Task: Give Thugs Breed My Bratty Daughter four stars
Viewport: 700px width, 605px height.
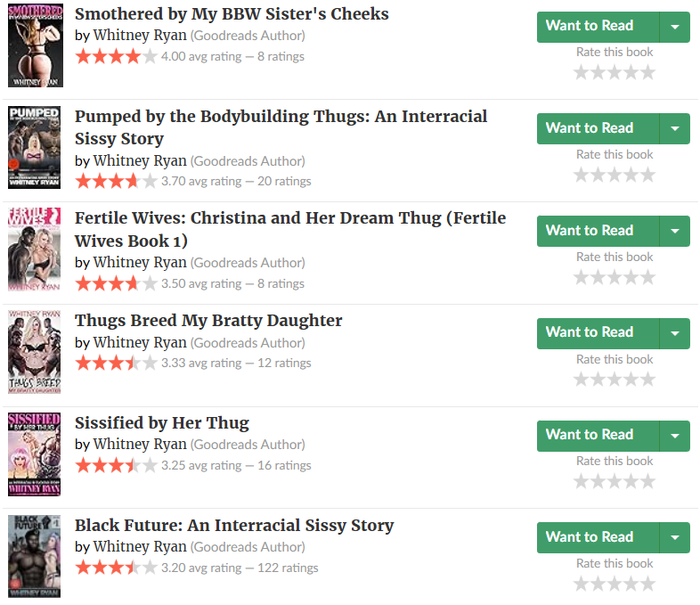Action: [x=631, y=380]
